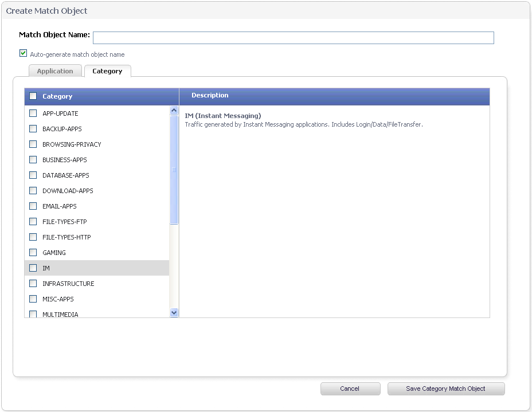Viewport: 532px width, 412px height.
Task: Click Save Category Match Object
Action: coord(445,389)
